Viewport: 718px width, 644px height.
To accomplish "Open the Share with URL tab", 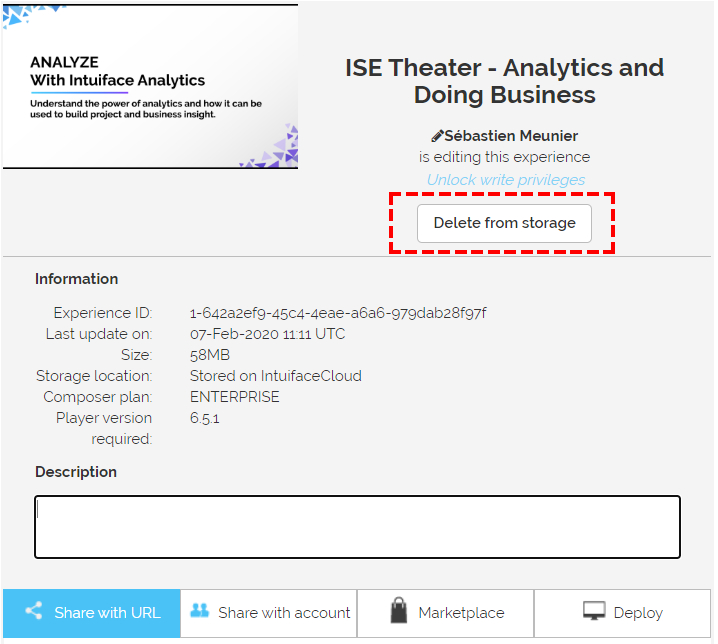I will tap(92, 613).
